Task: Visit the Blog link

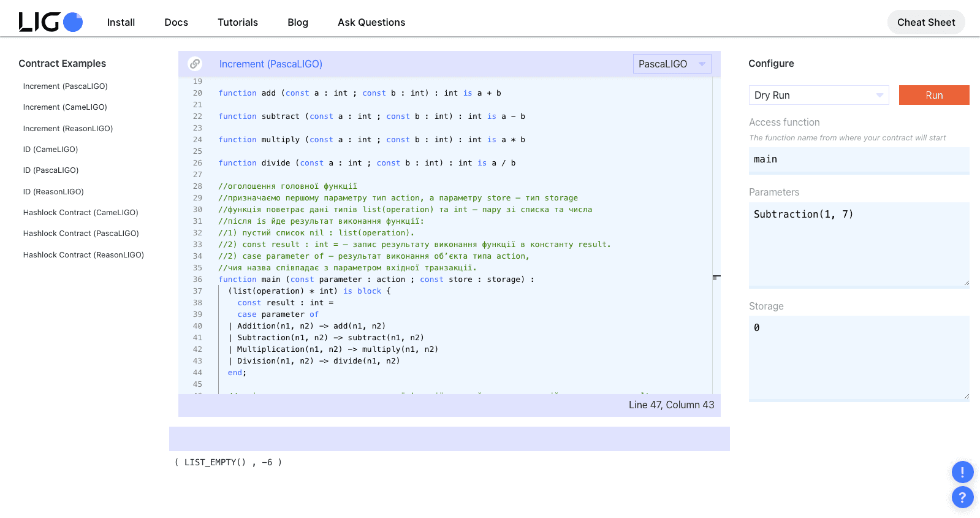Action: pos(298,22)
